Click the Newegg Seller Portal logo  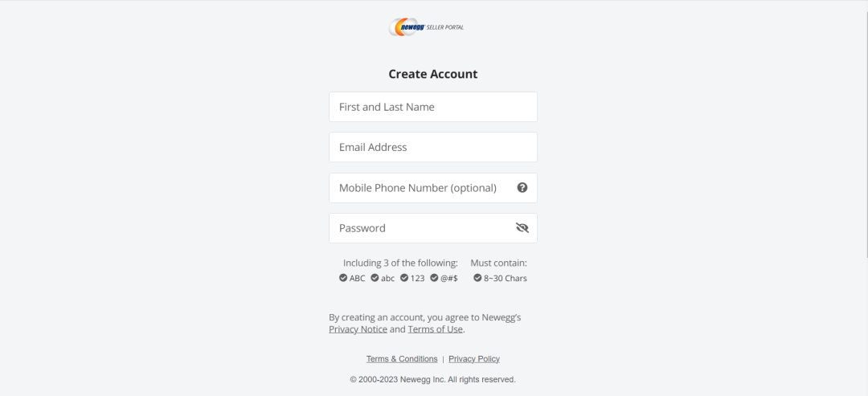point(426,27)
